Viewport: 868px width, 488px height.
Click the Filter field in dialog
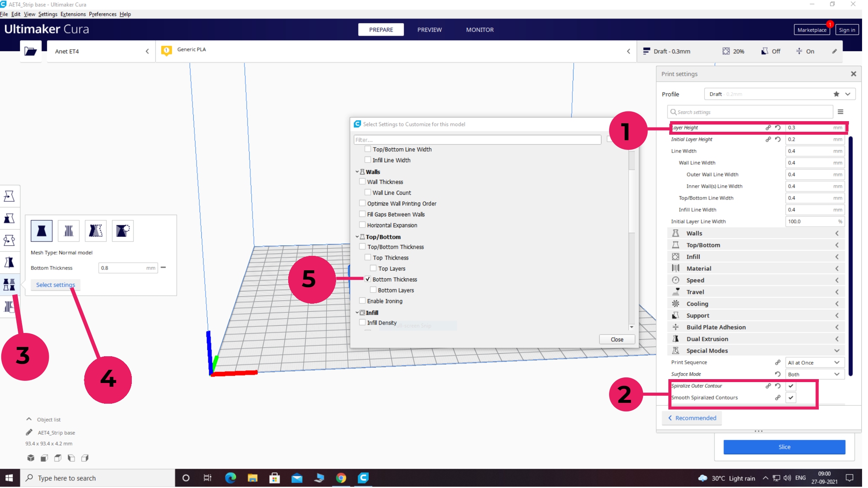tap(477, 140)
